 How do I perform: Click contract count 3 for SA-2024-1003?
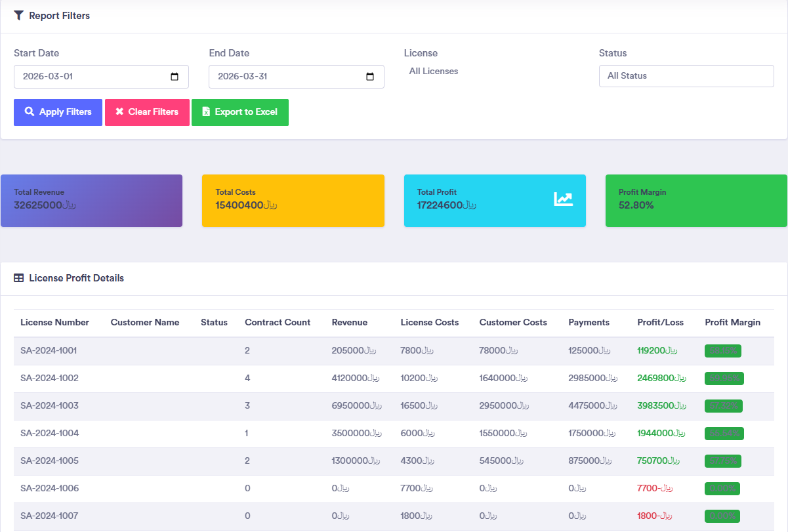(247, 406)
